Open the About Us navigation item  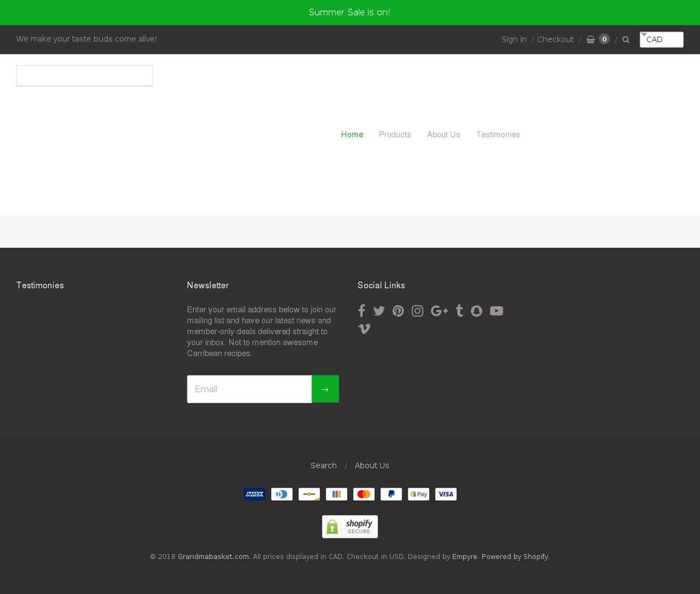tap(443, 134)
